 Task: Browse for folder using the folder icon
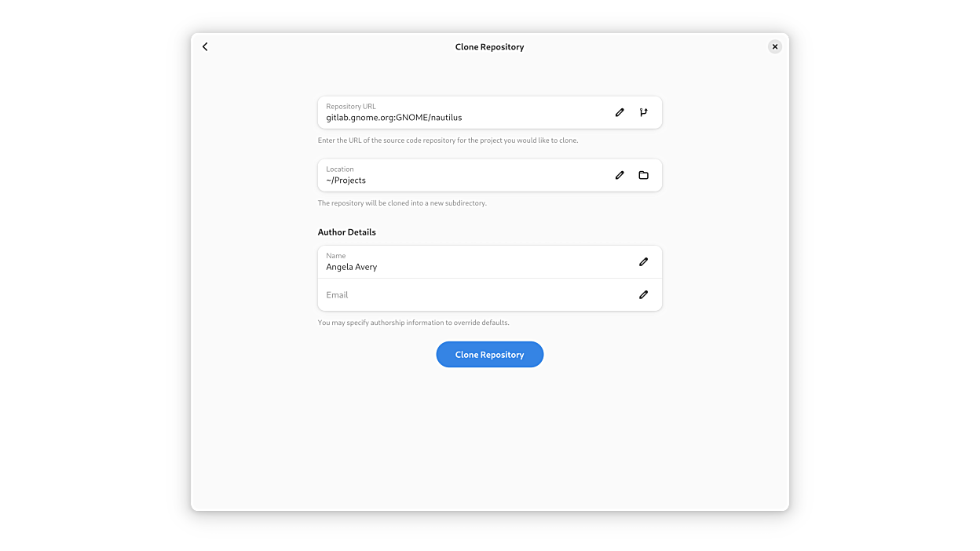tap(643, 175)
